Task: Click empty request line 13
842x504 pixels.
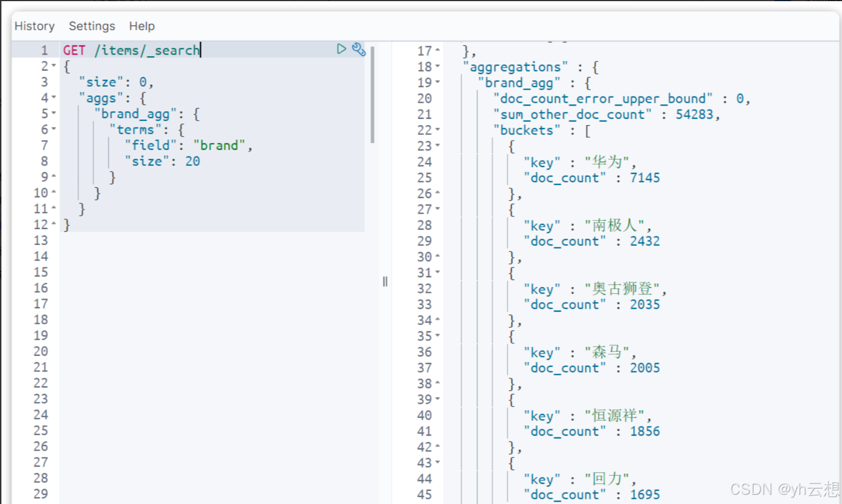Action: 213,241
